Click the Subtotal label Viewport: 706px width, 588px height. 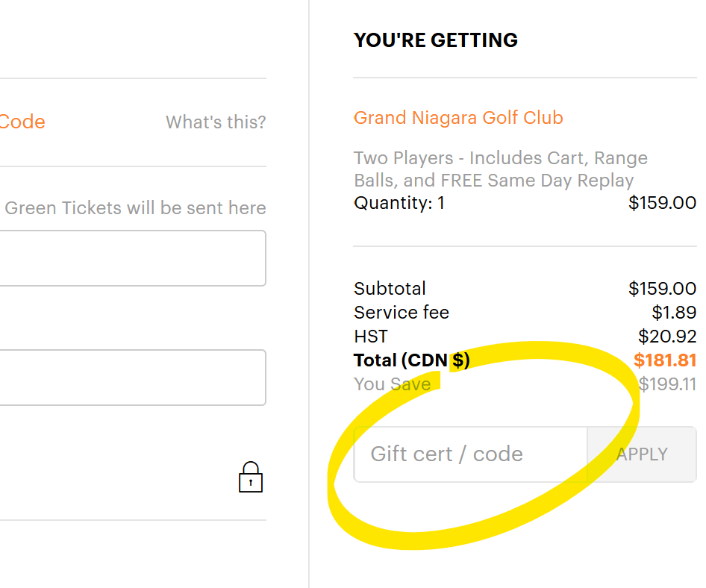coord(390,289)
